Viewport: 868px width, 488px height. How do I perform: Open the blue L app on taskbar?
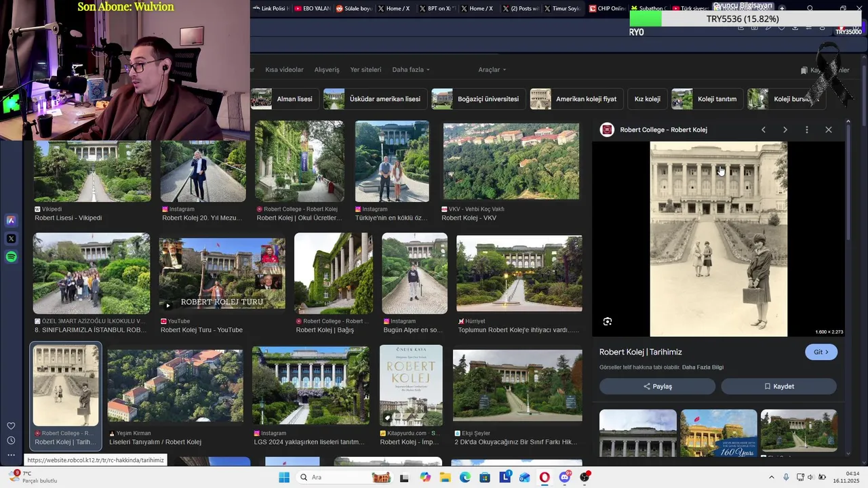[x=505, y=477]
